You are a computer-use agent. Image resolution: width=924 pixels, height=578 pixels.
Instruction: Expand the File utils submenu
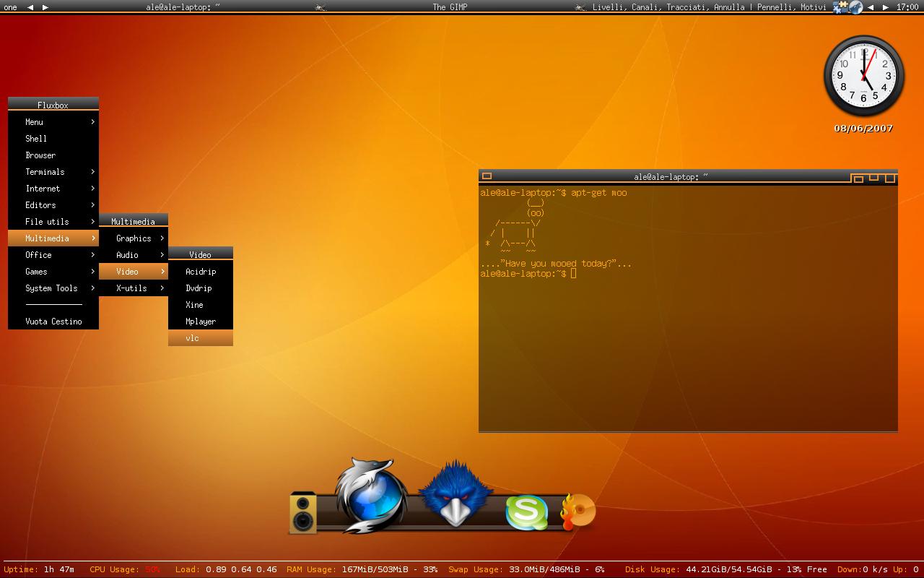(x=53, y=222)
